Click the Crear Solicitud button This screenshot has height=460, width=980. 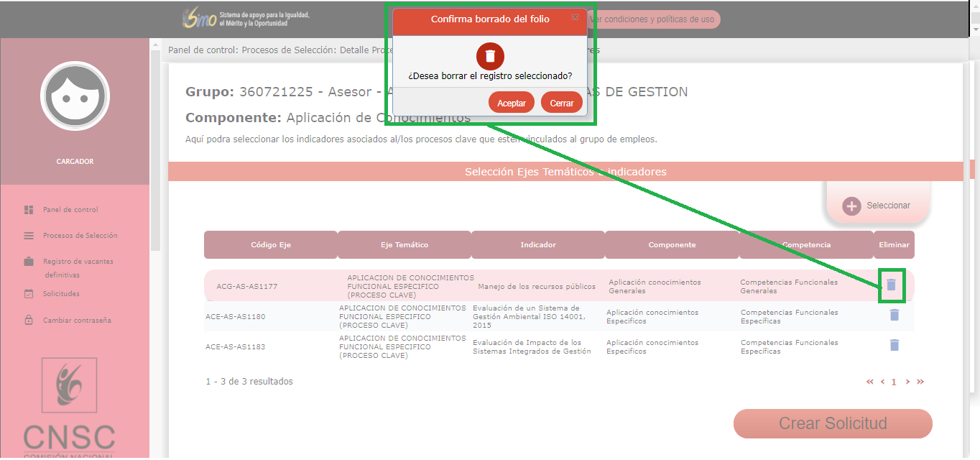(x=832, y=423)
